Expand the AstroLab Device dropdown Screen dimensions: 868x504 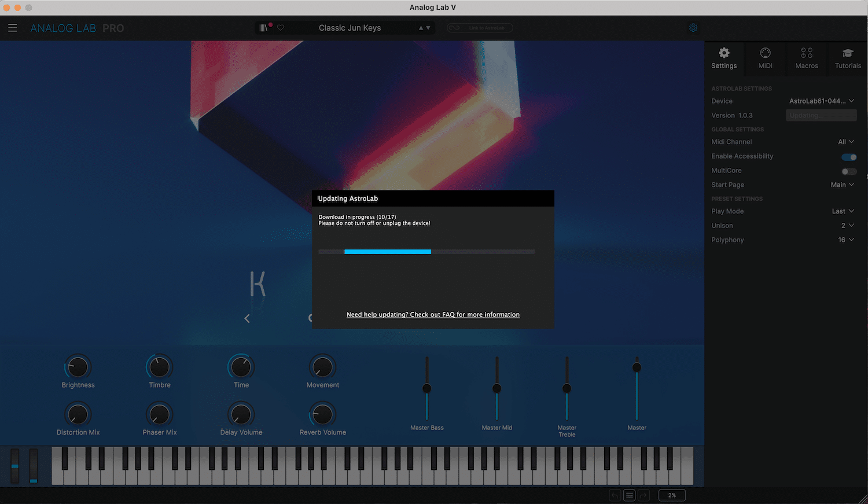pyautogui.click(x=822, y=101)
